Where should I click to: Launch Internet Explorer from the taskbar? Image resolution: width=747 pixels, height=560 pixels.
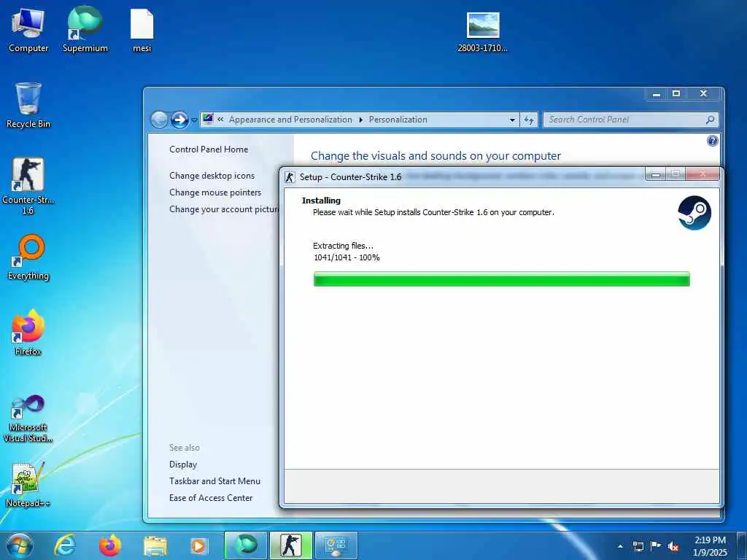pos(65,545)
